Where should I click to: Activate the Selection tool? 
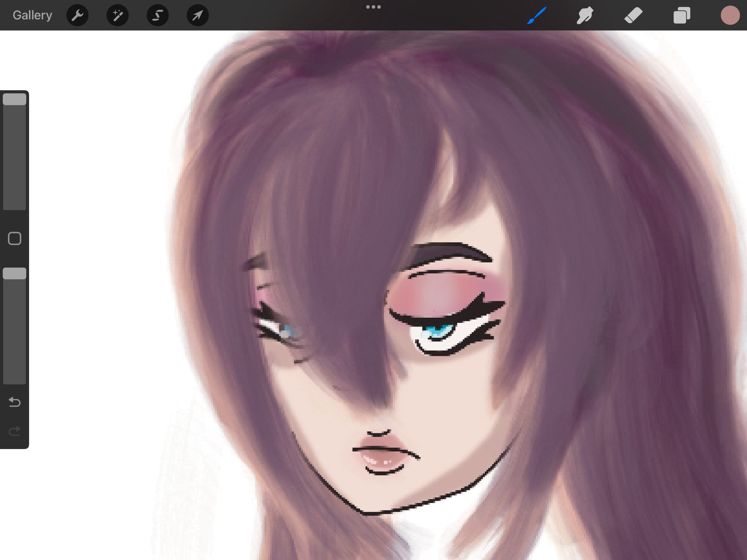click(x=157, y=15)
